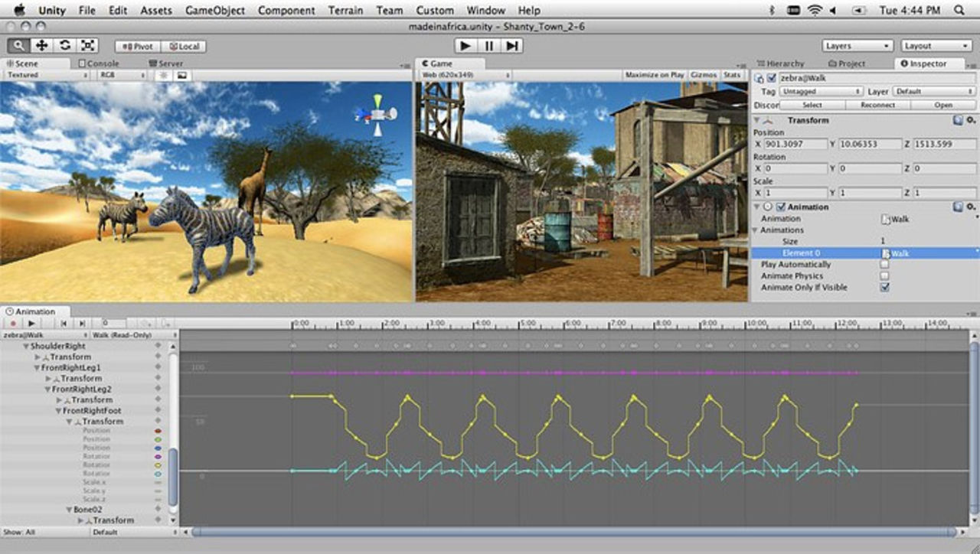Screen dimensions: 980x554
Task: Go to next keyframe in Animation
Action: click(x=82, y=324)
